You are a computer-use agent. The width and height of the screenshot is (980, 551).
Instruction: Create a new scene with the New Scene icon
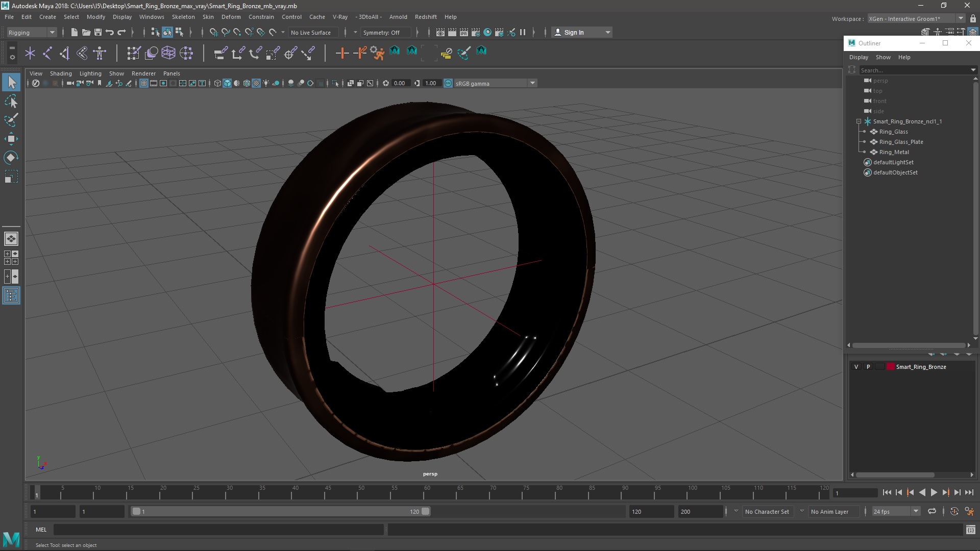click(x=74, y=32)
